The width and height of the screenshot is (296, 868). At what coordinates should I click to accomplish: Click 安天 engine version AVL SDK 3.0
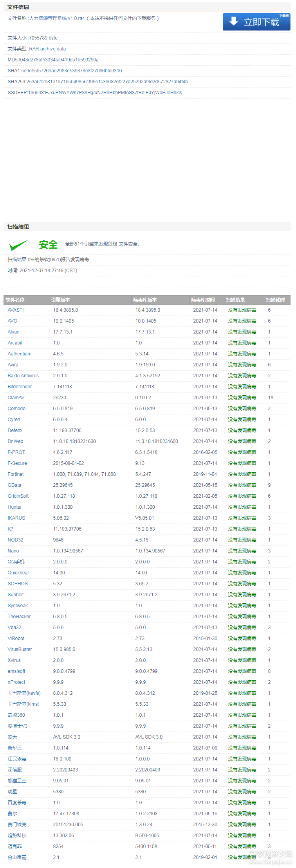(x=67, y=737)
